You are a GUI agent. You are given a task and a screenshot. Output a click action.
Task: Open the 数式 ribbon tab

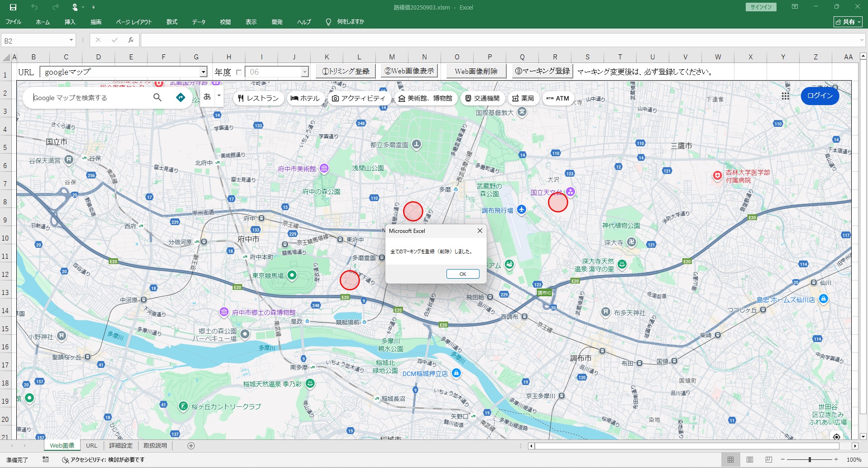(x=172, y=22)
